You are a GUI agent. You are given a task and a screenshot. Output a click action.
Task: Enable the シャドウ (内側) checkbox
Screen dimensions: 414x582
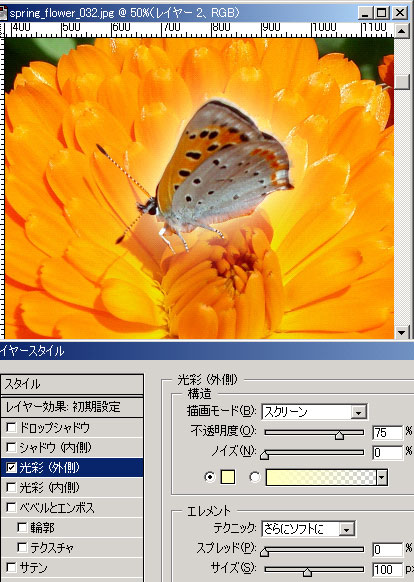tap(12, 448)
